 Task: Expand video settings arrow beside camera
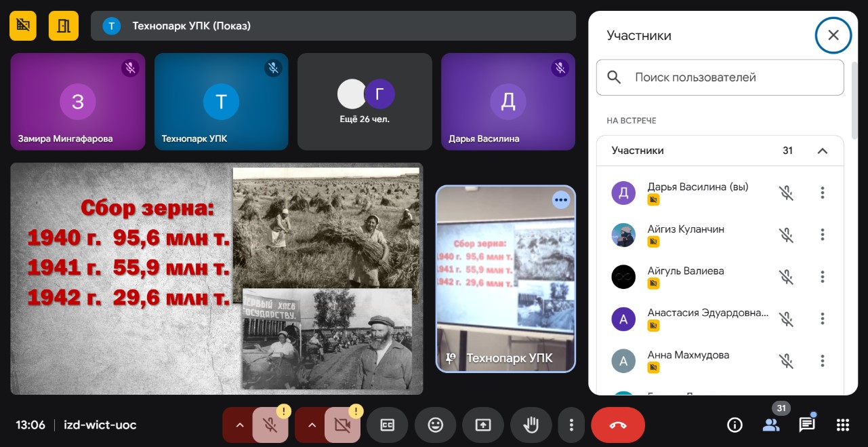point(312,425)
